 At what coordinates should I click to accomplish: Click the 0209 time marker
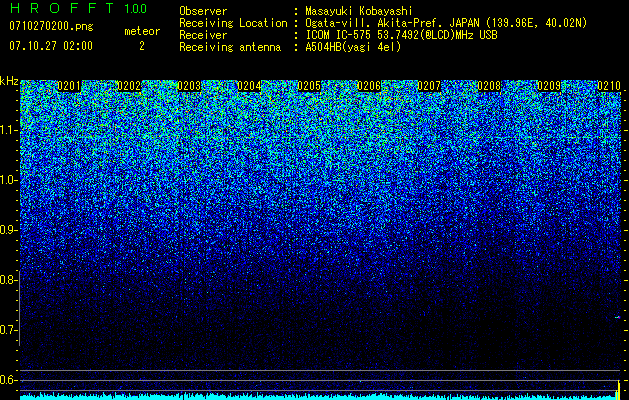pos(549,86)
